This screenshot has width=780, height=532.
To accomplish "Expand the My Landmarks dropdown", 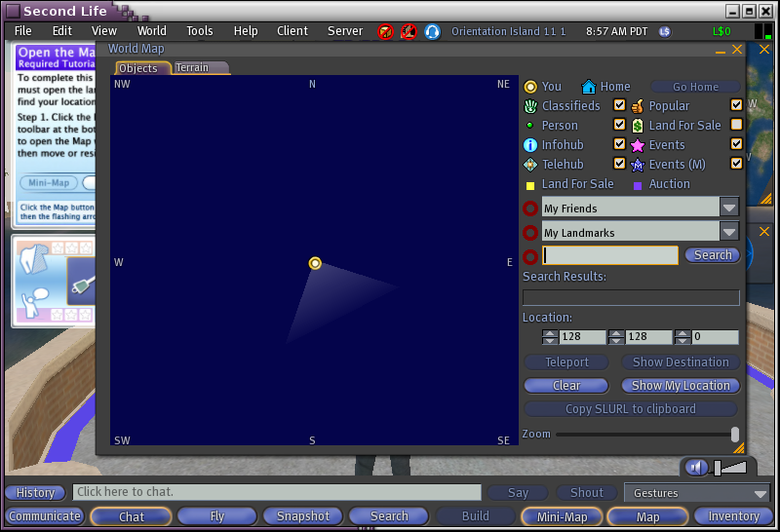I will click(729, 231).
